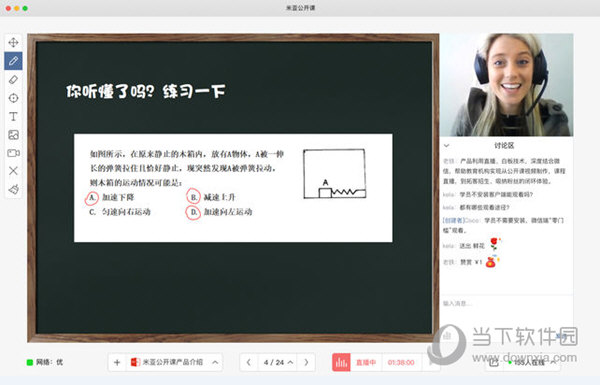Click the teacher webcam video

pyautogui.click(x=506, y=85)
